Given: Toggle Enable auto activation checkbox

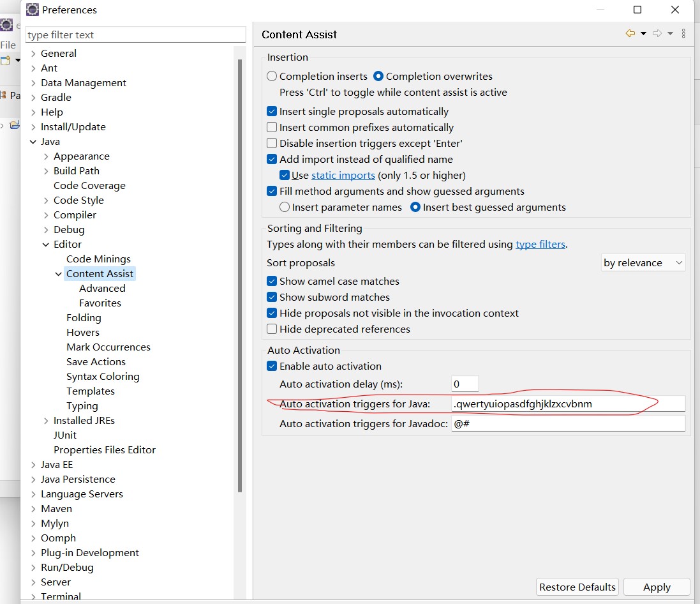Looking at the screenshot, I should click(x=271, y=366).
